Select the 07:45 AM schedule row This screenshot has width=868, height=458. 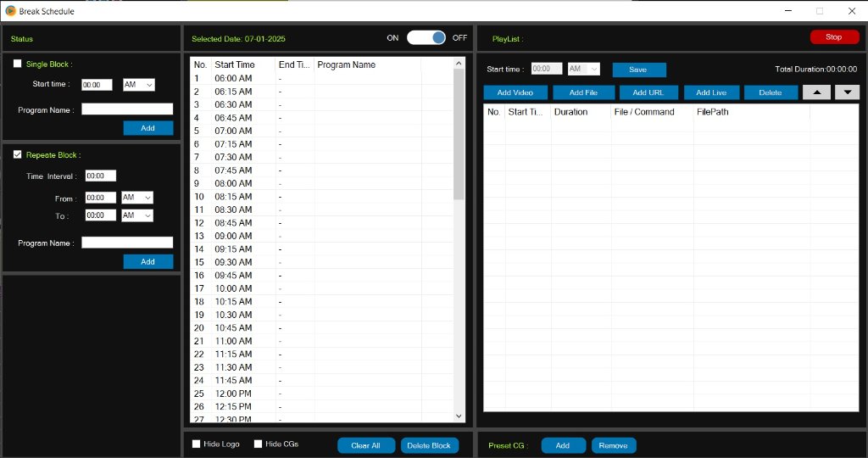(321, 170)
